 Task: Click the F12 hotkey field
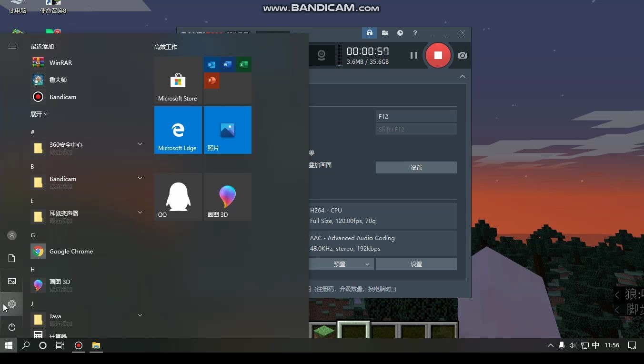pos(416,116)
